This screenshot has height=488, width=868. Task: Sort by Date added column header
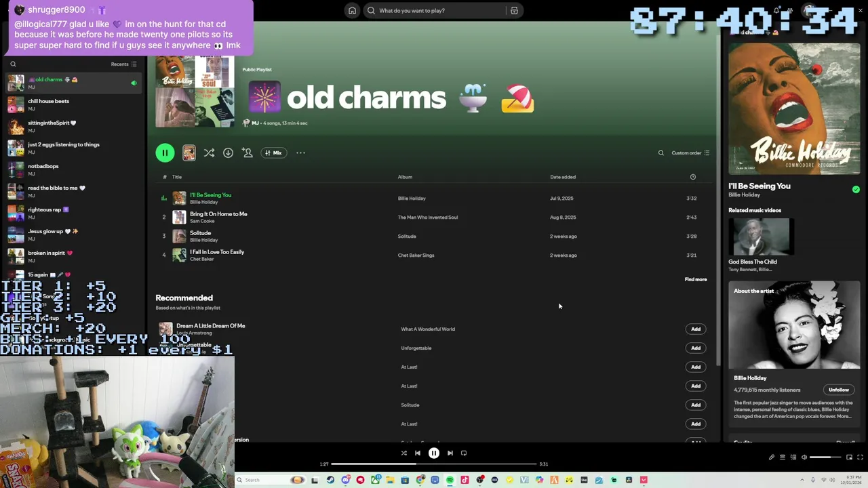[563, 177]
